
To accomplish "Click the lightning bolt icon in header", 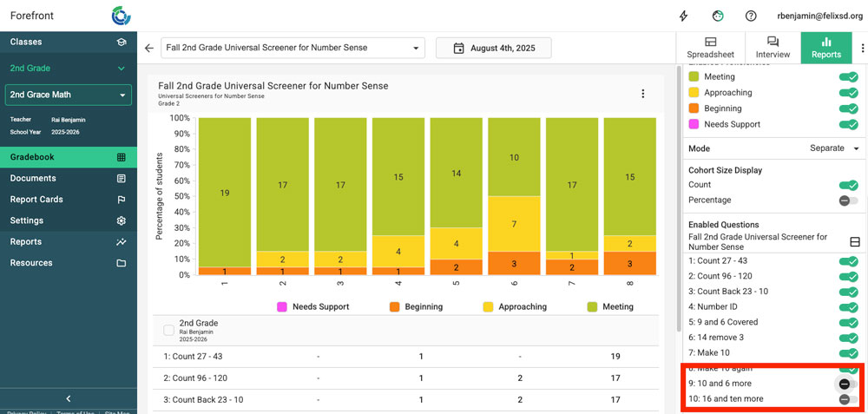I will (x=684, y=16).
